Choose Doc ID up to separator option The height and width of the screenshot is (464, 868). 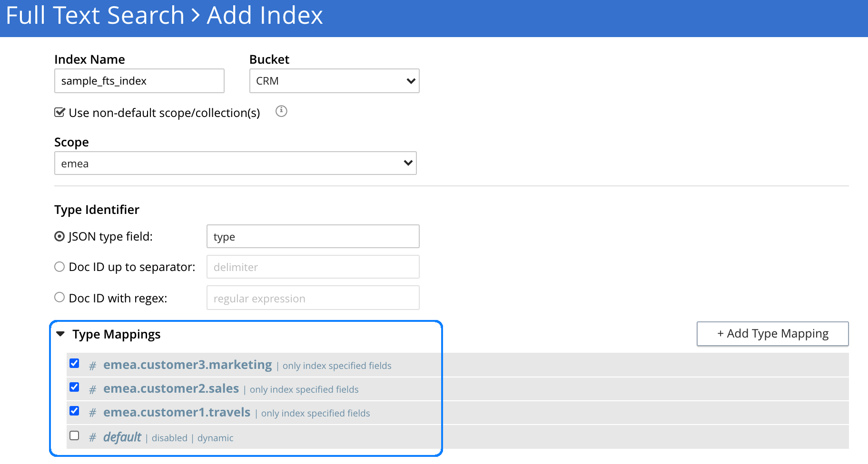[59, 267]
